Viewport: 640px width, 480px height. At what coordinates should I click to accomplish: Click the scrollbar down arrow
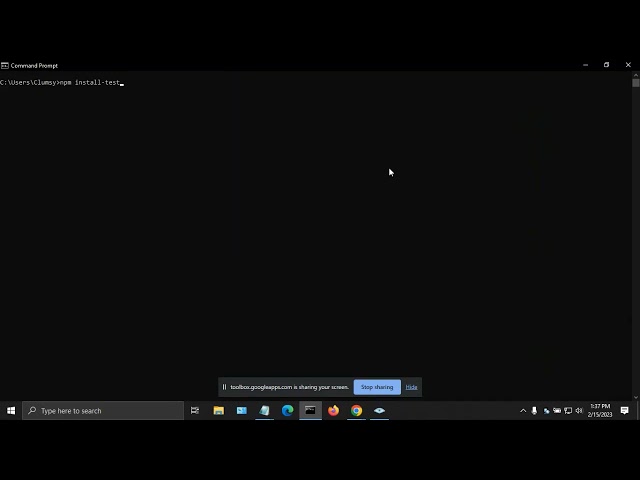(x=636, y=397)
